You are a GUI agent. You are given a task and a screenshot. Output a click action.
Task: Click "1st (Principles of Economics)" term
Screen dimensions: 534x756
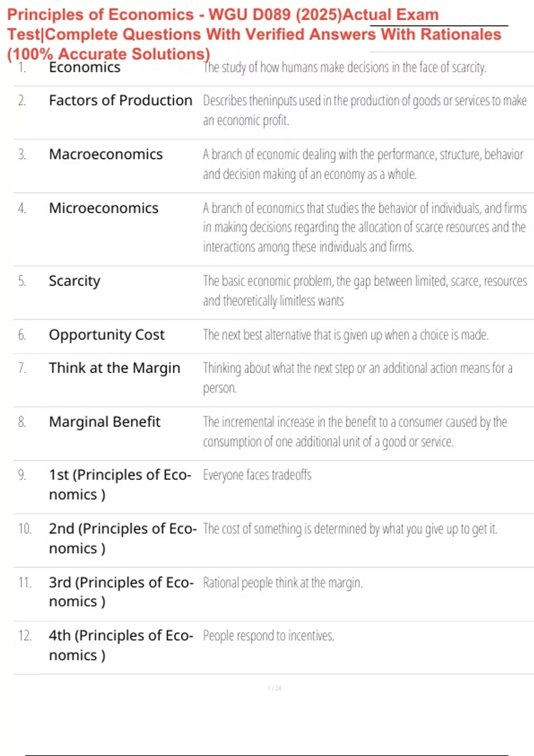(x=120, y=484)
